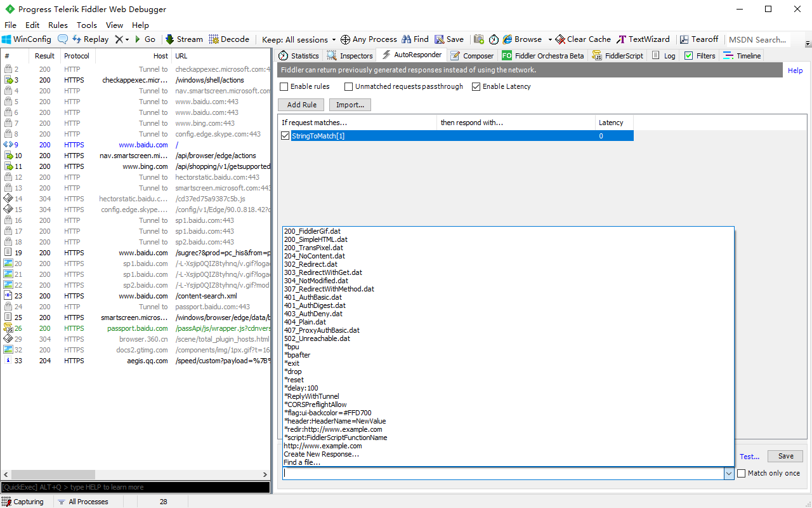
Task: Click the camera screenshot icon
Action: tap(479, 39)
